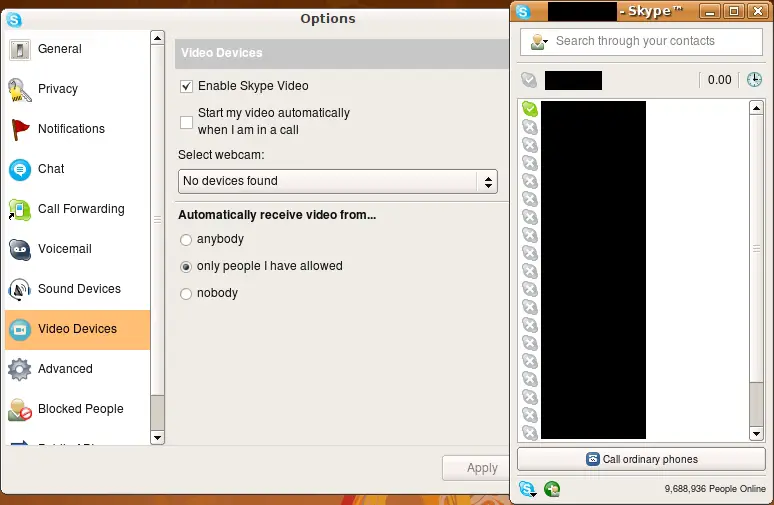Click the green add contact icon
Image resolution: width=774 pixels, height=505 pixels.
[x=552, y=489]
